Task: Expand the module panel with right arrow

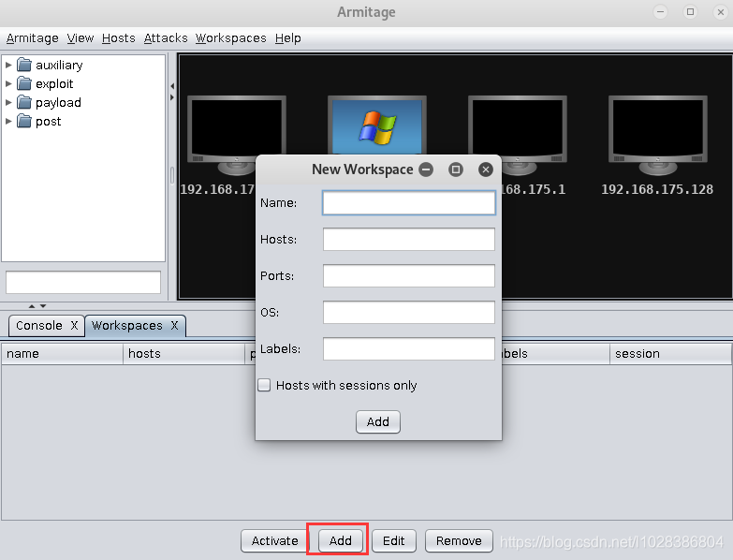Action: [172, 97]
